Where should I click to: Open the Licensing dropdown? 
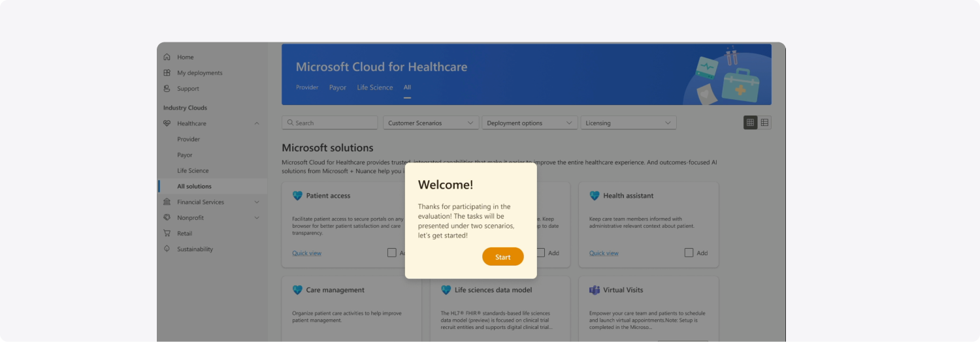pos(629,123)
